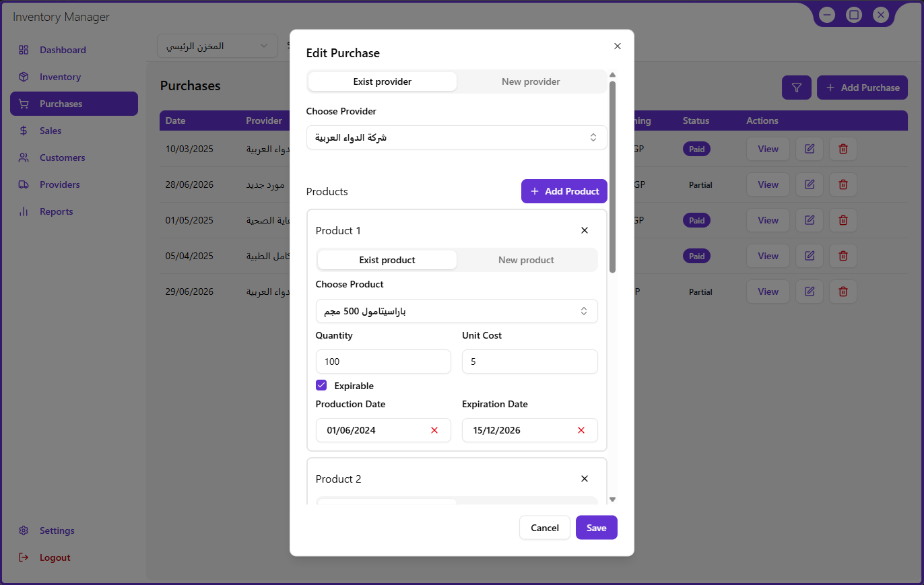Click edit icon for the 28/06/2026 purchase
The height and width of the screenshot is (585, 924).
pos(810,184)
